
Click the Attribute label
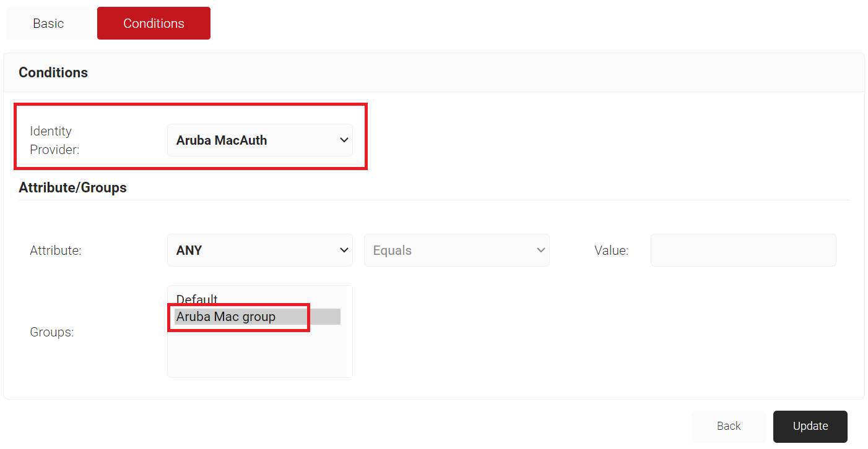point(56,250)
